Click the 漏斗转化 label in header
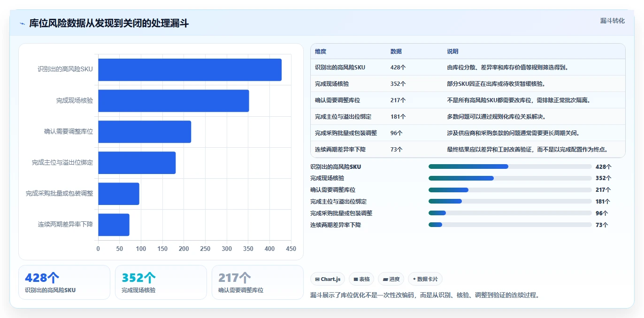This screenshot has height=318, width=644. click(x=612, y=21)
